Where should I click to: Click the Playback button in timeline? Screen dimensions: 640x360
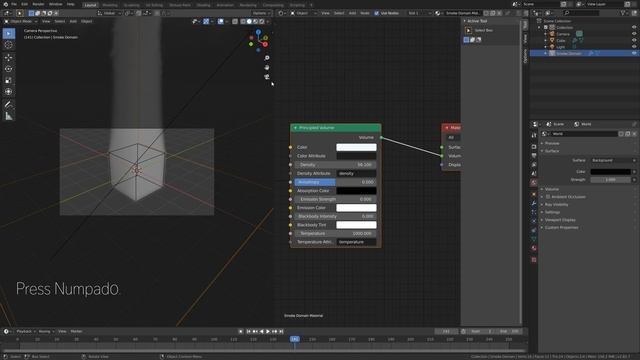[x=26, y=331]
